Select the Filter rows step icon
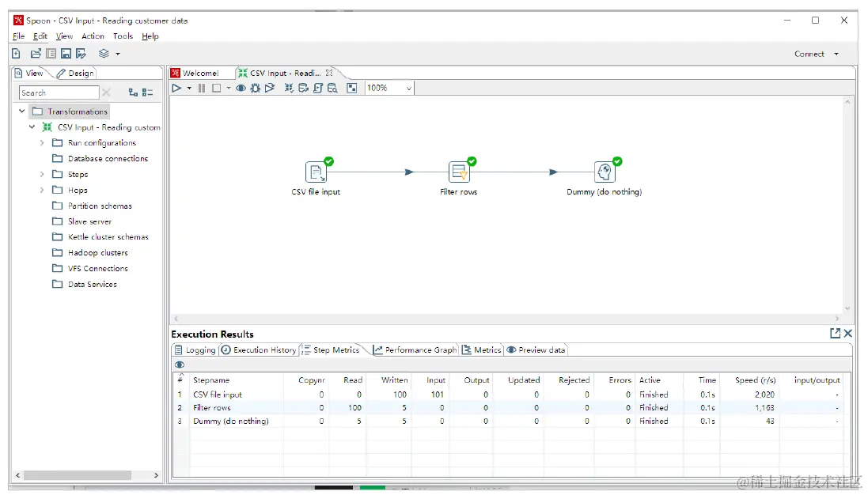Viewport: 868px width, 495px height. [459, 172]
